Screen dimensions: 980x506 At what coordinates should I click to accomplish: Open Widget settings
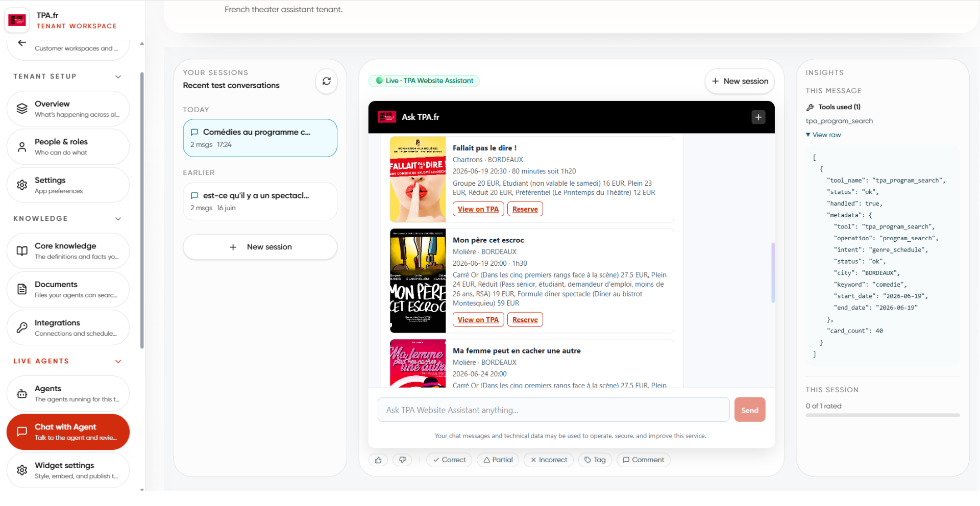[x=68, y=470]
